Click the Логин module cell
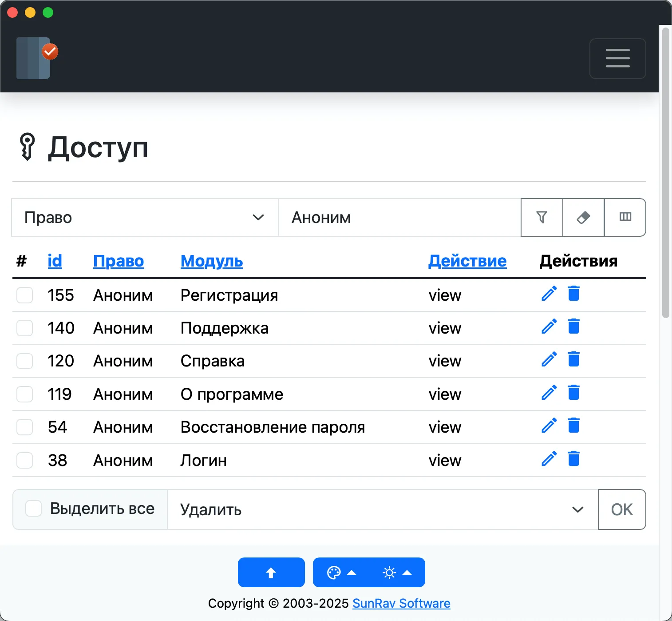The height and width of the screenshot is (621, 672). (204, 460)
